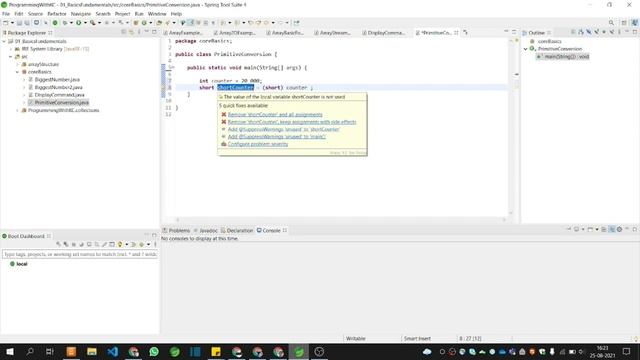Click the Windows Start button

(9, 351)
